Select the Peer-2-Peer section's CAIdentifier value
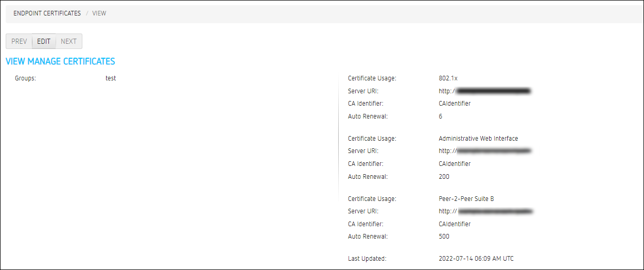This screenshot has height=270, width=644. point(455,224)
